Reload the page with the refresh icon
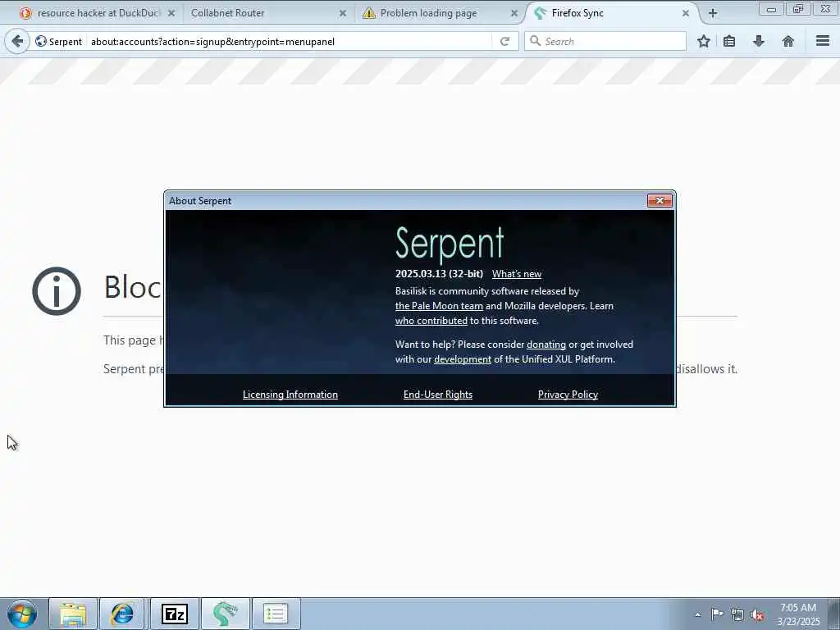The height and width of the screenshot is (630, 840). (x=504, y=41)
